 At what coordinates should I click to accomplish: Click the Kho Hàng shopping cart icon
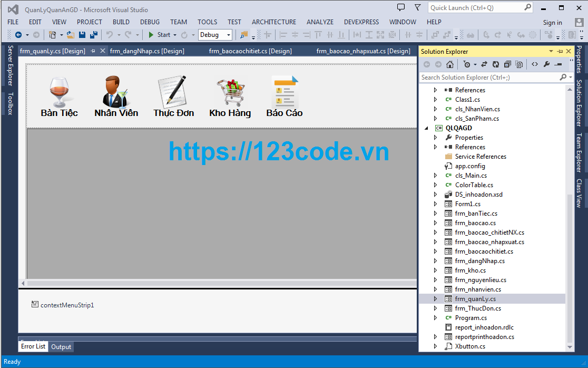pyautogui.click(x=229, y=90)
